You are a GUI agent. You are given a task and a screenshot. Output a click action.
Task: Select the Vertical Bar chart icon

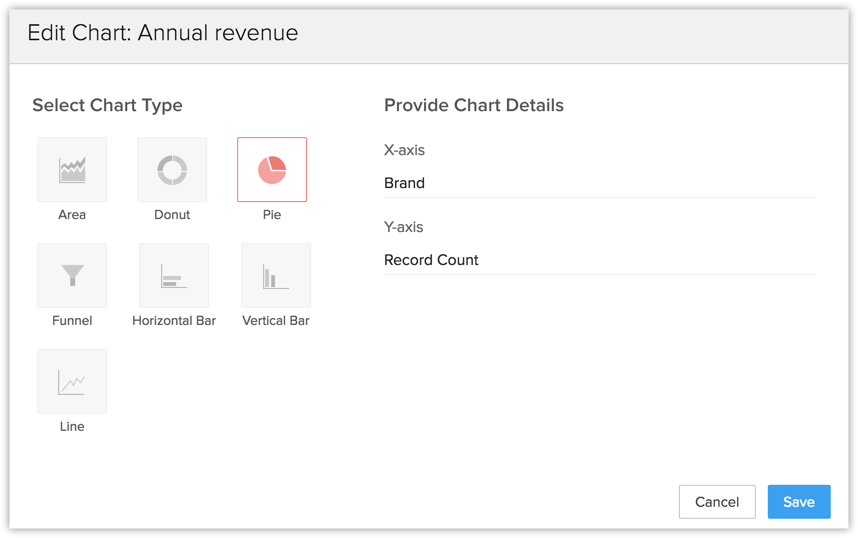click(276, 275)
